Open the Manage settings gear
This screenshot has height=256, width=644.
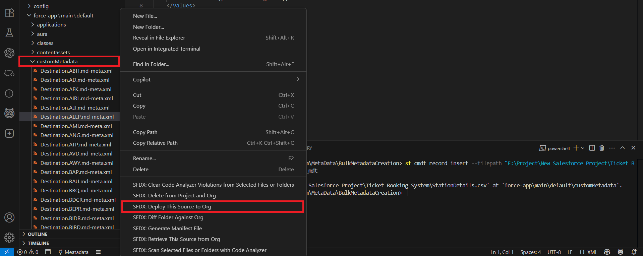[9, 238]
